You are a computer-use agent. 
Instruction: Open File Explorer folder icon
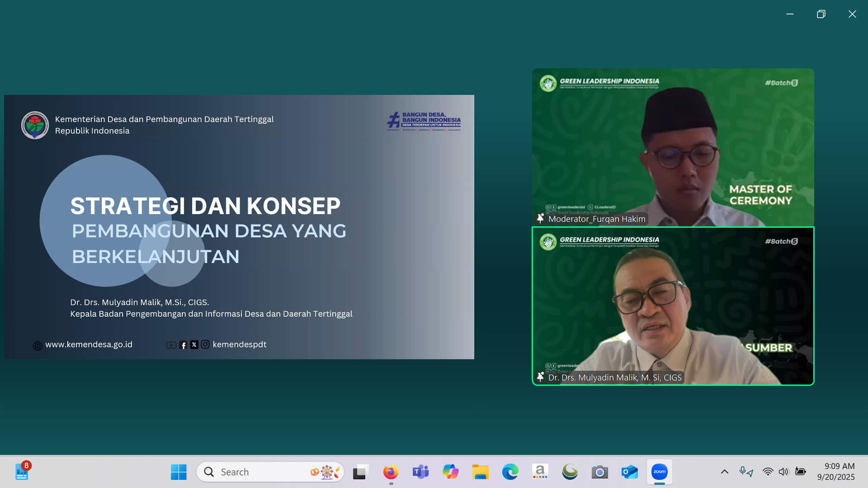pyautogui.click(x=480, y=472)
